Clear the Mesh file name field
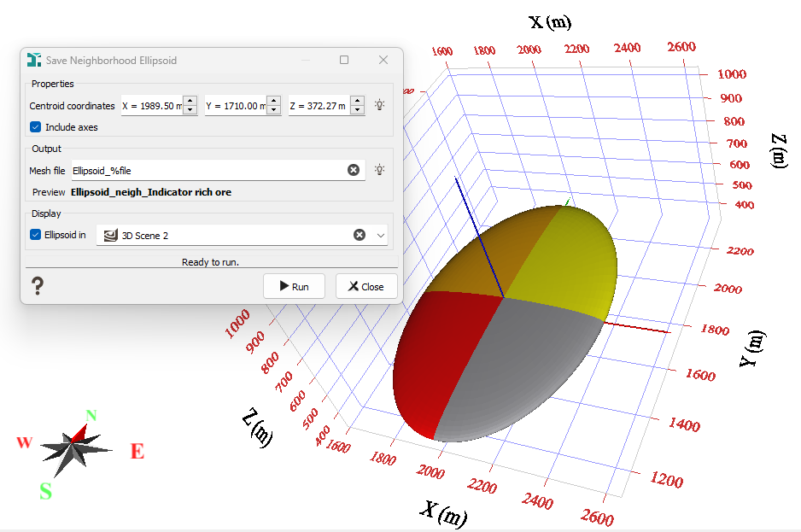The height and width of the screenshot is (532, 801). [354, 171]
